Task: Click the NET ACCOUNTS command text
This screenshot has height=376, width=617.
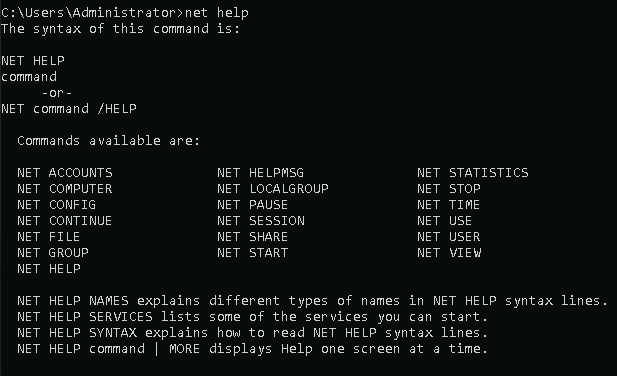Action: (65, 173)
